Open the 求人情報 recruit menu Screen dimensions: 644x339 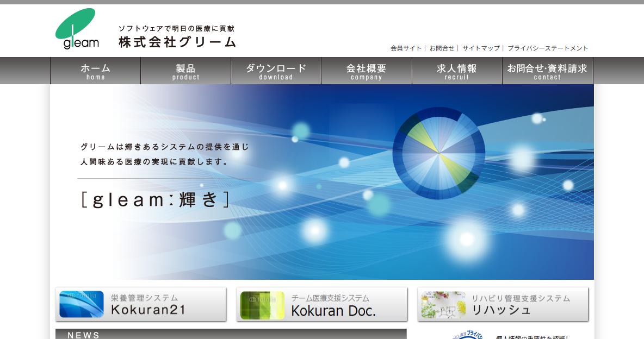click(457, 71)
